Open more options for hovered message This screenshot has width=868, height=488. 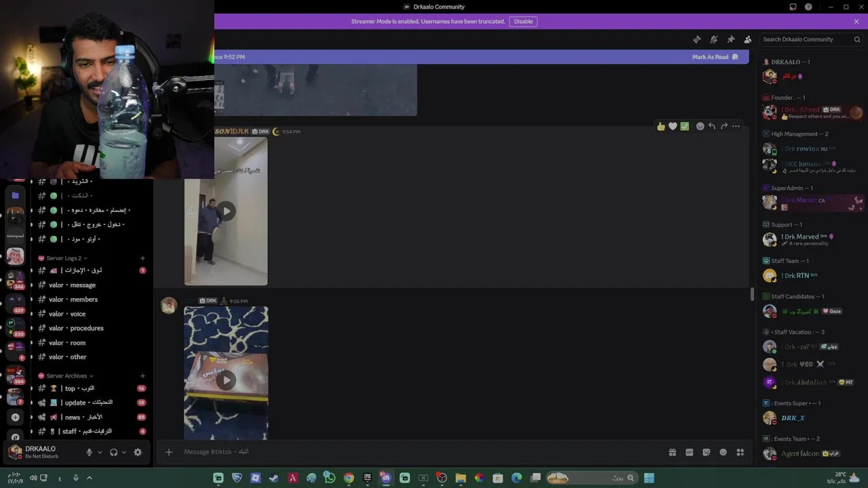point(736,126)
